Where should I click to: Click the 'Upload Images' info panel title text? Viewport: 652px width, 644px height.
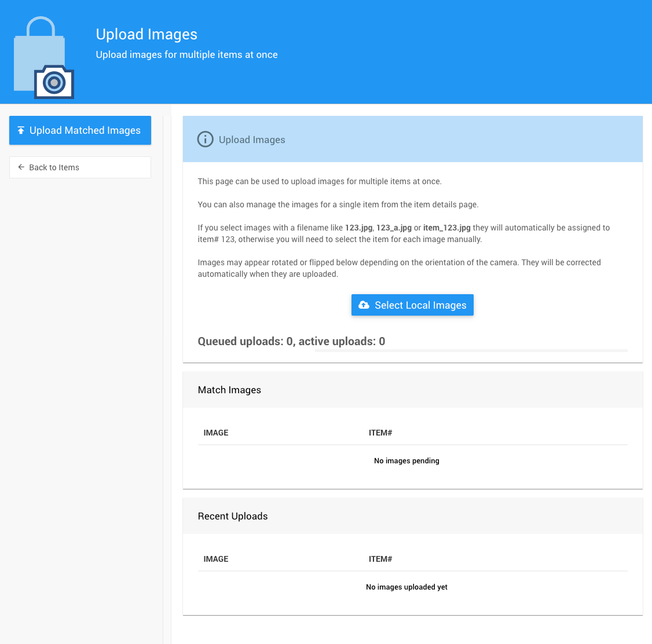tap(252, 140)
